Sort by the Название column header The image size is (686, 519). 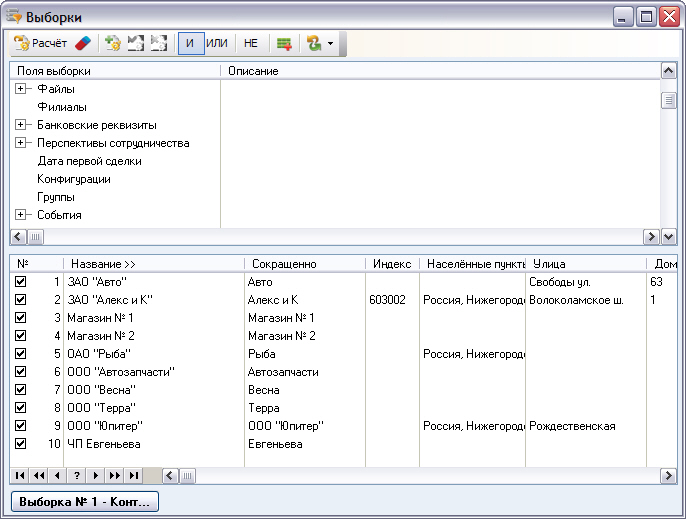pos(154,264)
